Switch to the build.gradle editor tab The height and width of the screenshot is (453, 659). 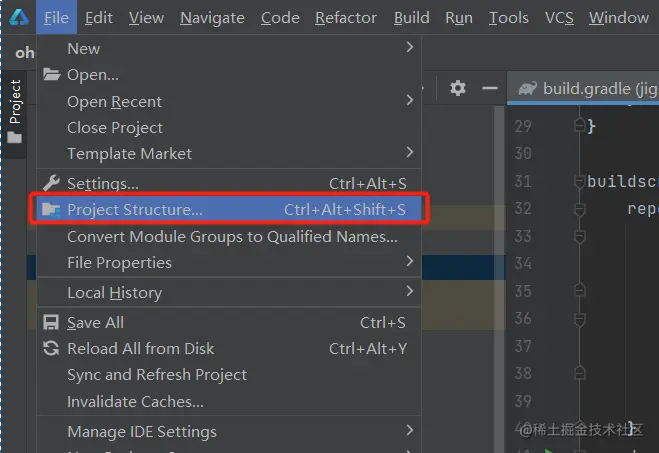588,88
